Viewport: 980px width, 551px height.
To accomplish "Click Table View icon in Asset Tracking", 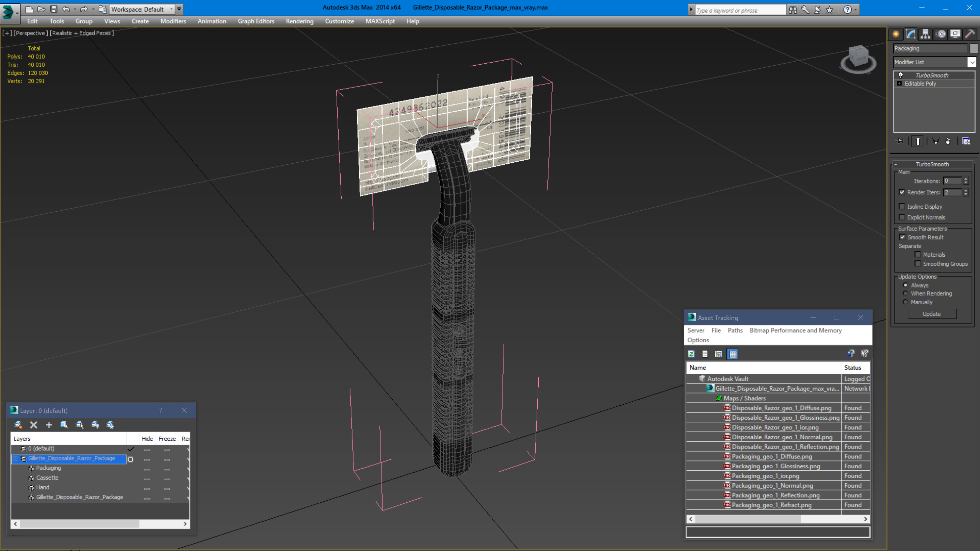I will (x=733, y=354).
